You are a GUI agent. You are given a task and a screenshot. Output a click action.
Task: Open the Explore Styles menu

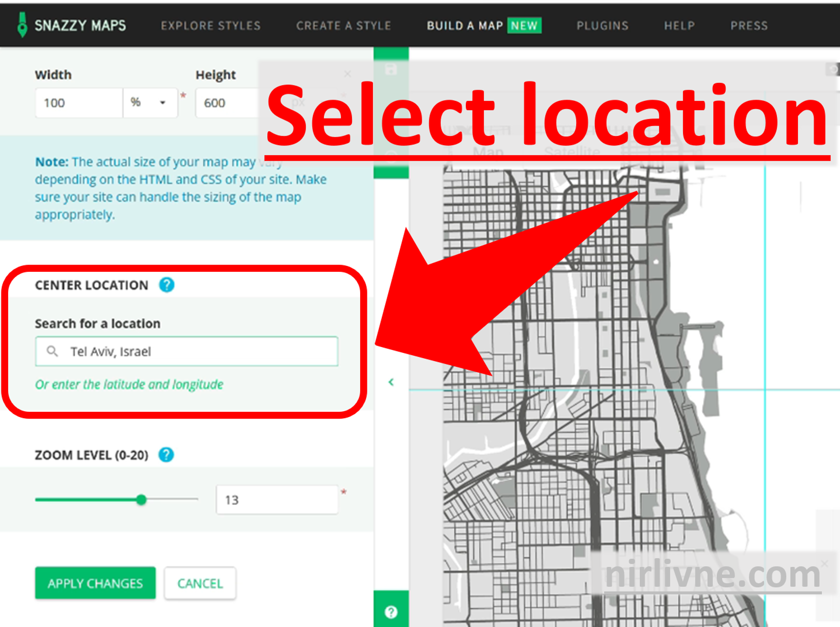click(211, 26)
